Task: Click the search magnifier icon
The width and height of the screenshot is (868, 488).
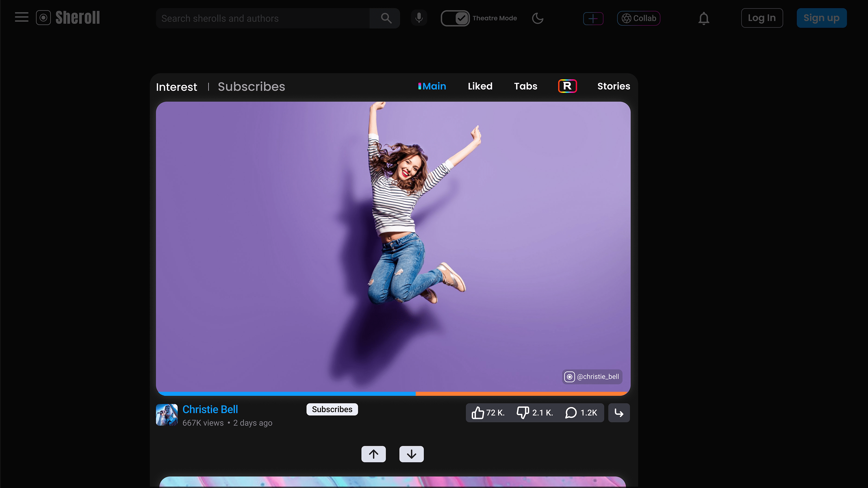Action: [386, 18]
